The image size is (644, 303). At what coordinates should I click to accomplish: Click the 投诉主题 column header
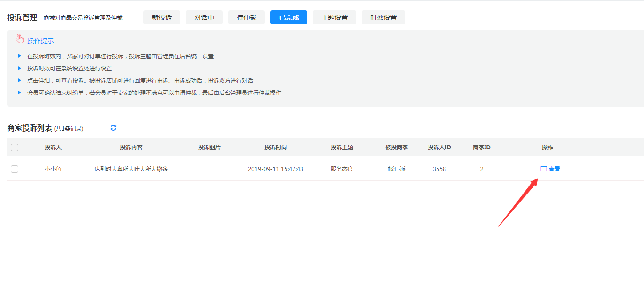click(342, 148)
